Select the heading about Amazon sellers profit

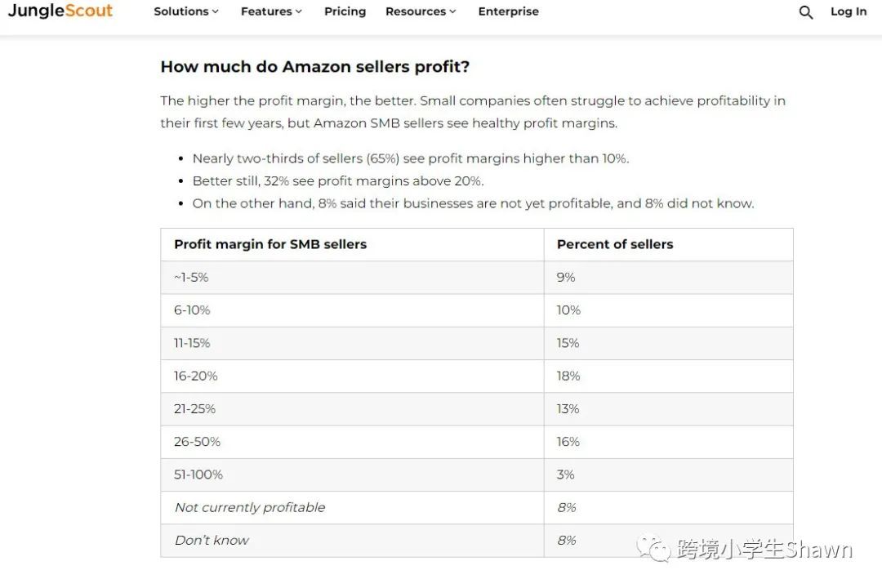point(315,66)
